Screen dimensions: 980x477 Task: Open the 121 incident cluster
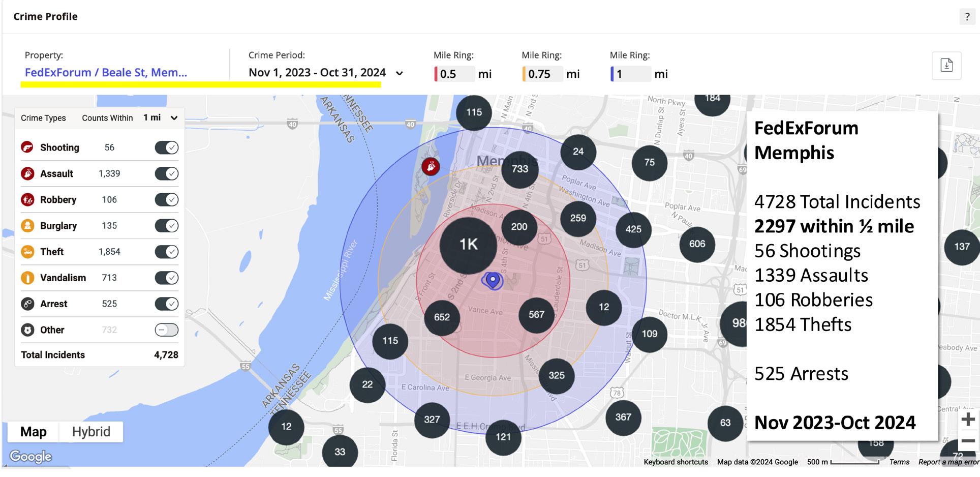pos(503,437)
